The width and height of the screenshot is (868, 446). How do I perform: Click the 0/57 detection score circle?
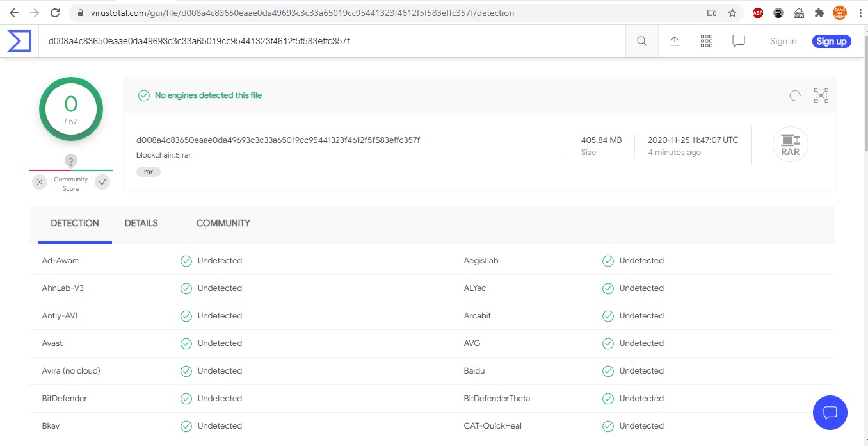tap(71, 109)
